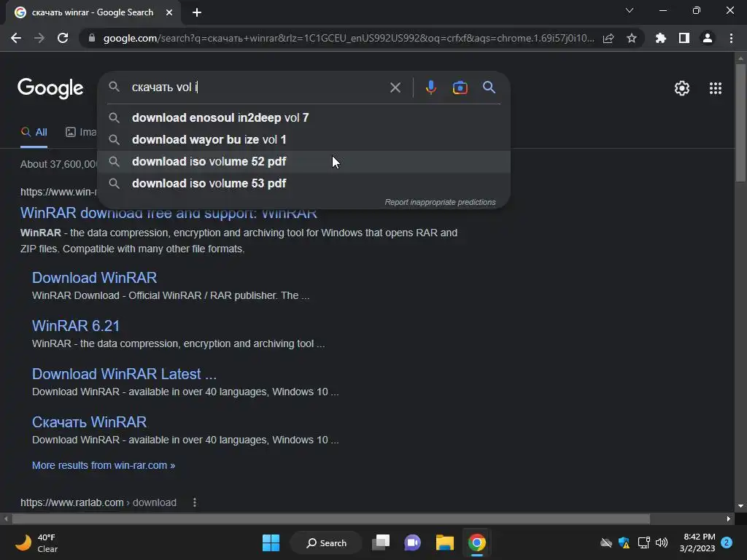747x560 pixels.
Task: View site info via padlock icon
Action: coord(92,38)
